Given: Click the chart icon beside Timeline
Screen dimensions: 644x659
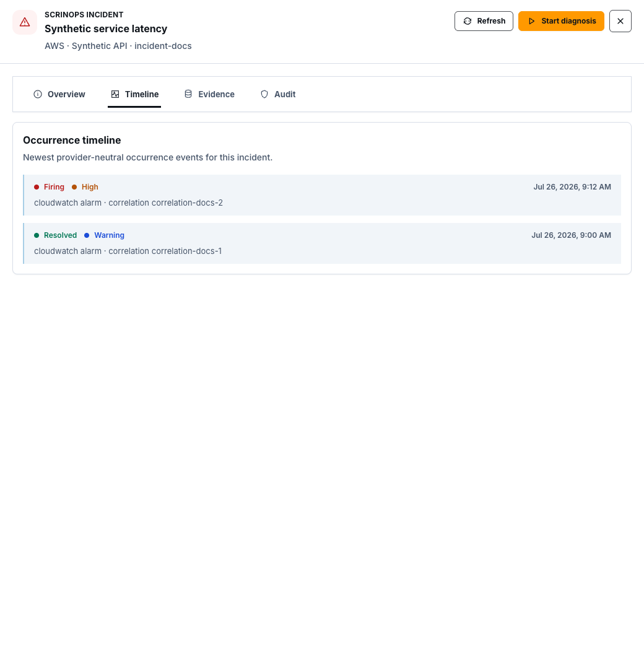Looking at the screenshot, I should click(115, 94).
